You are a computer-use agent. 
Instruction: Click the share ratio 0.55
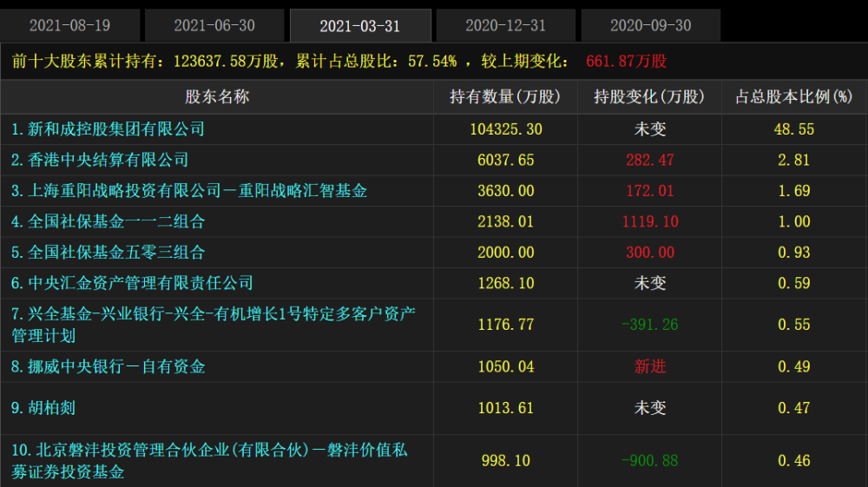(x=794, y=325)
